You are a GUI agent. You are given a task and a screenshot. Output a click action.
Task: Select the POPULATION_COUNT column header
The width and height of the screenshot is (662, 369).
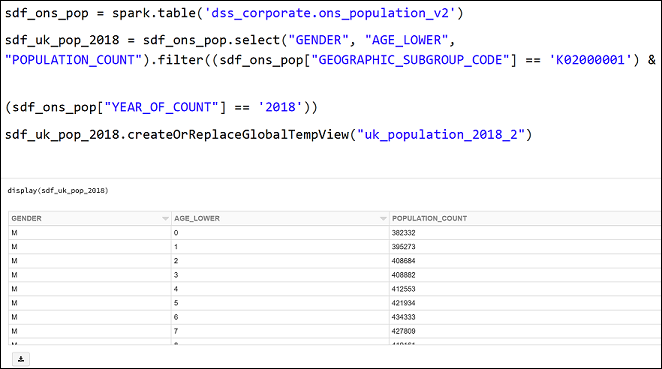tap(525, 218)
